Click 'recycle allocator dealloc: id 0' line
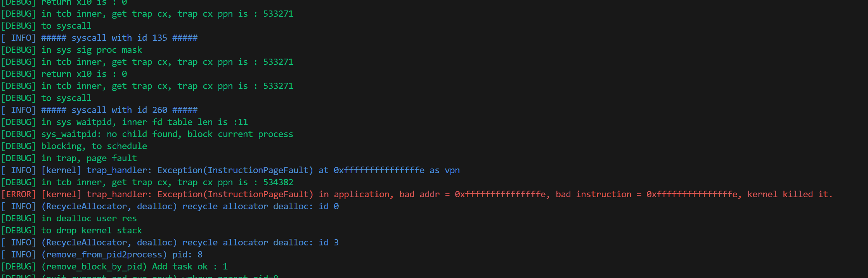This screenshot has width=868, height=278. pos(260,207)
